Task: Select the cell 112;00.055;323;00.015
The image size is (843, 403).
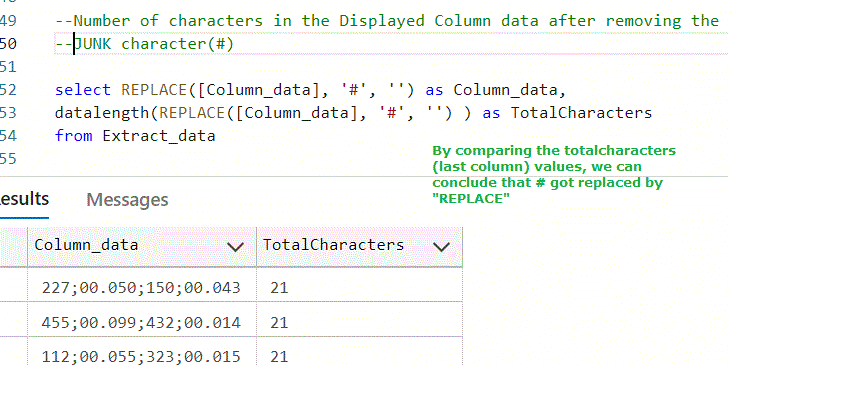Action: (141, 357)
